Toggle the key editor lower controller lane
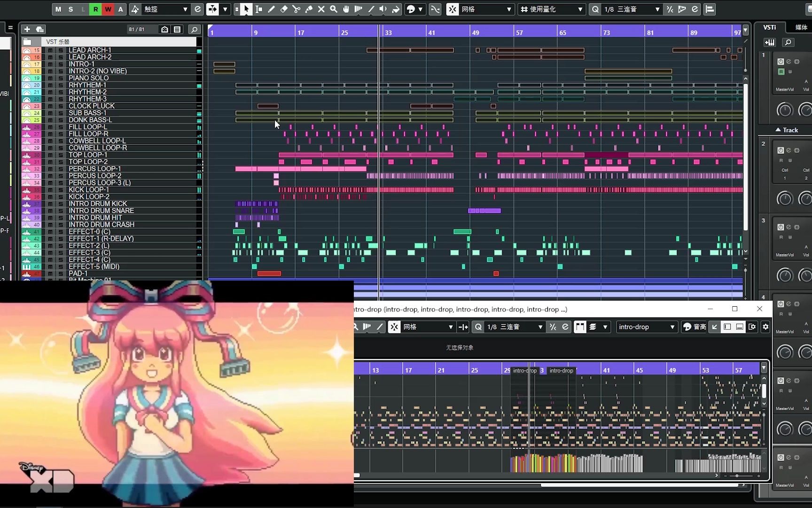This screenshot has height=508, width=812. 740,326
